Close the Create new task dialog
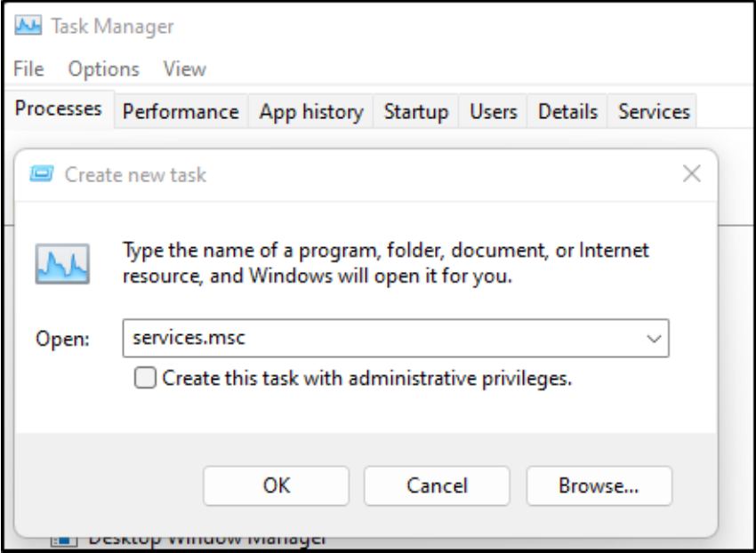This screenshot has height=553, width=756. point(691,173)
